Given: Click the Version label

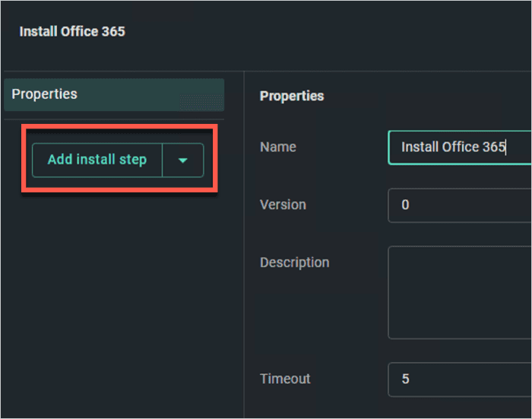Looking at the screenshot, I should [x=283, y=205].
